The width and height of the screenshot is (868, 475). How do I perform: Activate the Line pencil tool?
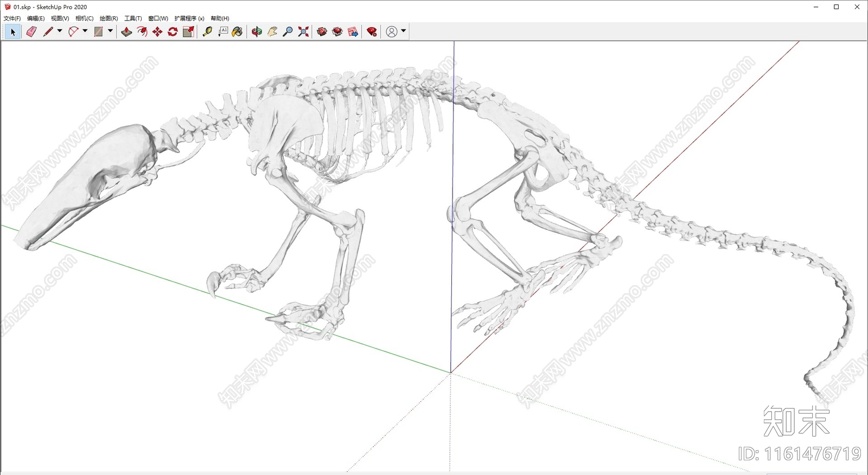click(x=48, y=32)
